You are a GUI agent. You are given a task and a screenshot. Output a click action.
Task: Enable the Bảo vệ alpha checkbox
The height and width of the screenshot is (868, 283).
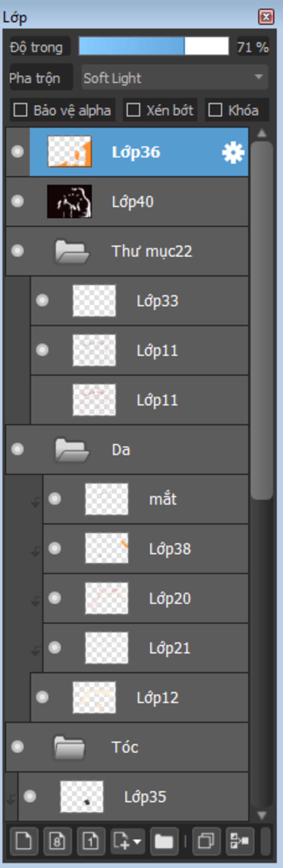point(20,110)
